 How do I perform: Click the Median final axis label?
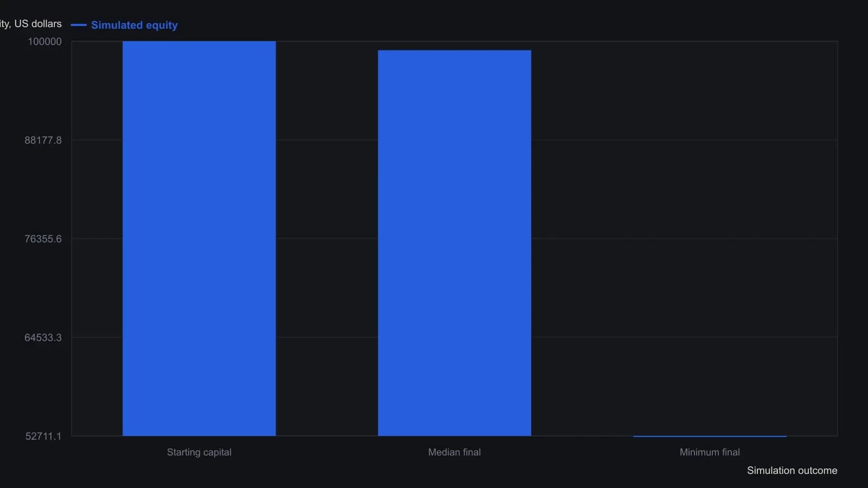pyautogui.click(x=455, y=452)
